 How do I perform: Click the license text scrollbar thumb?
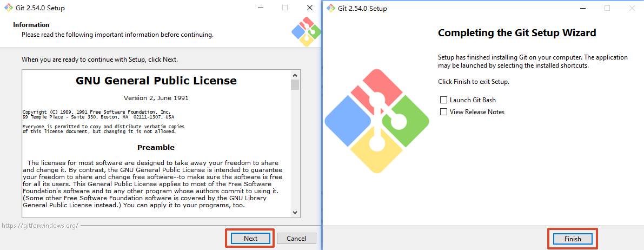point(295,85)
